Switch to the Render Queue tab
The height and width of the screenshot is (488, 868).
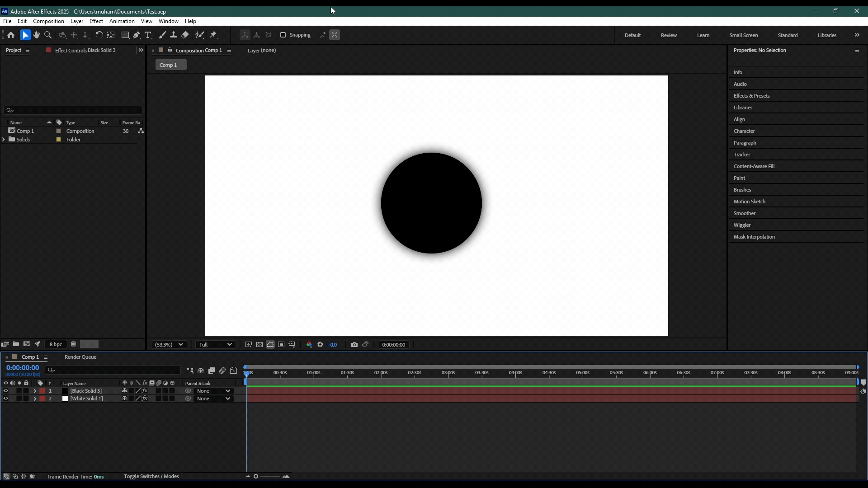80,357
